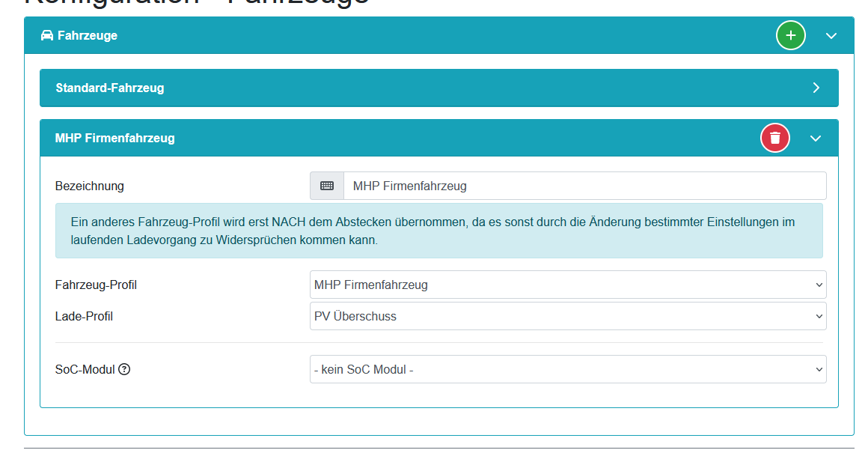Click the info notice about Fahrzeug-Profil Abstecken
The width and height of the screenshot is (868, 465).
tap(439, 231)
